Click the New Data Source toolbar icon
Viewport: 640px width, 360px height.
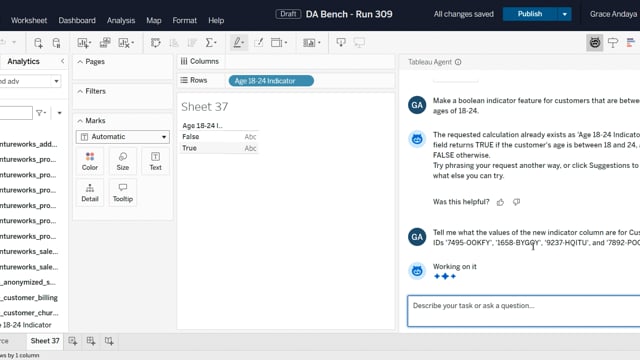point(38,43)
